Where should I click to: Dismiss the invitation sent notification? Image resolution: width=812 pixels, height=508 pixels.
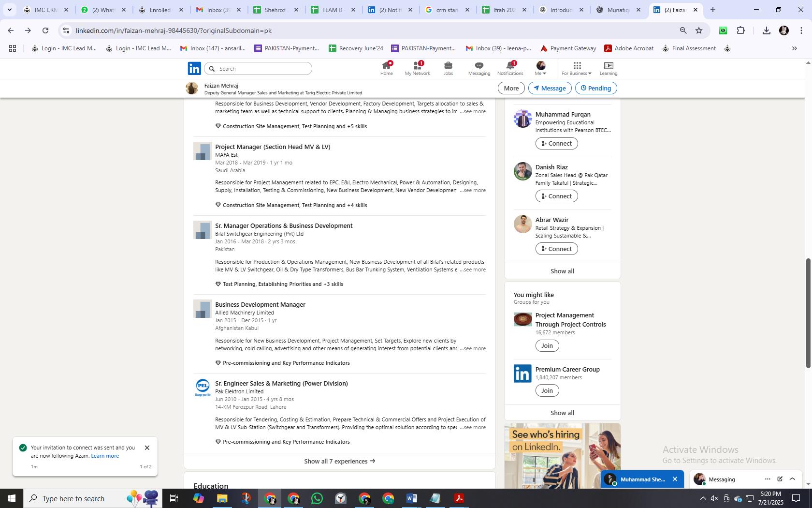147,448
